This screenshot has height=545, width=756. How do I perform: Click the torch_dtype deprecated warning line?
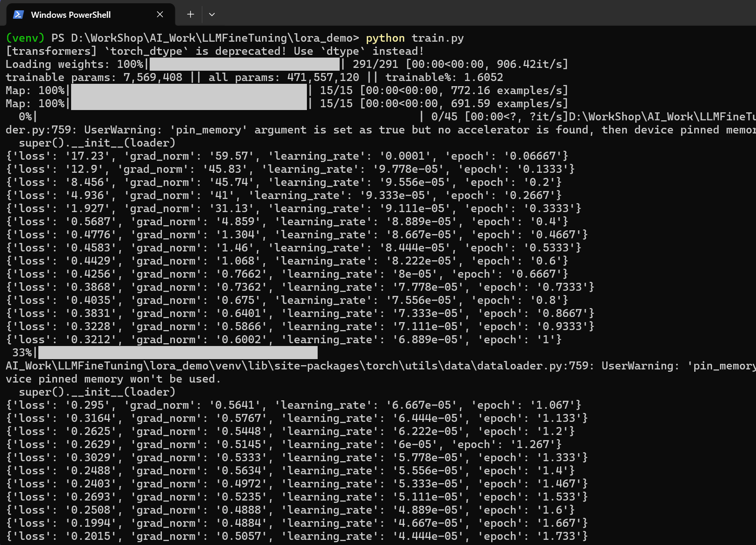(x=215, y=51)
